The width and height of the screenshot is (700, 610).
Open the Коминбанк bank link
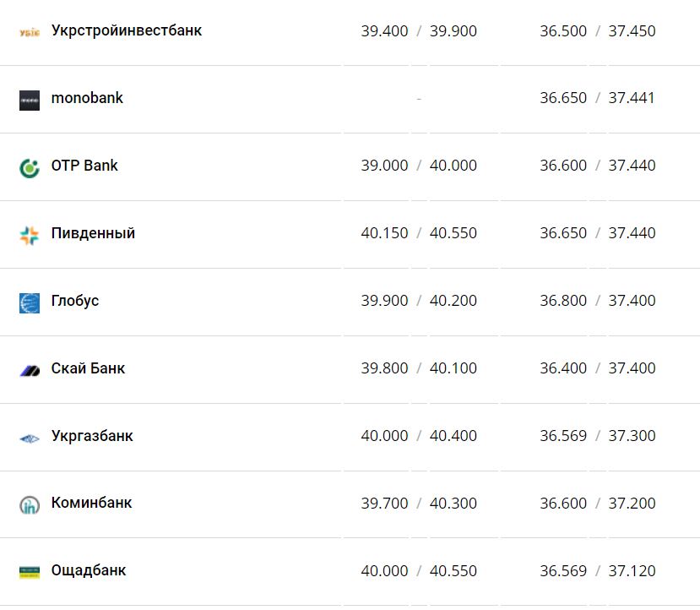91,503
